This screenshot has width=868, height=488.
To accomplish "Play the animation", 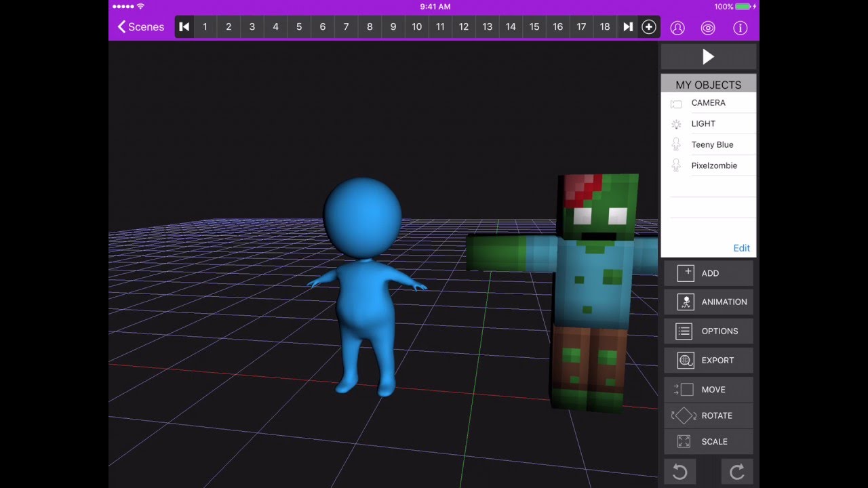I will point(709,57).
